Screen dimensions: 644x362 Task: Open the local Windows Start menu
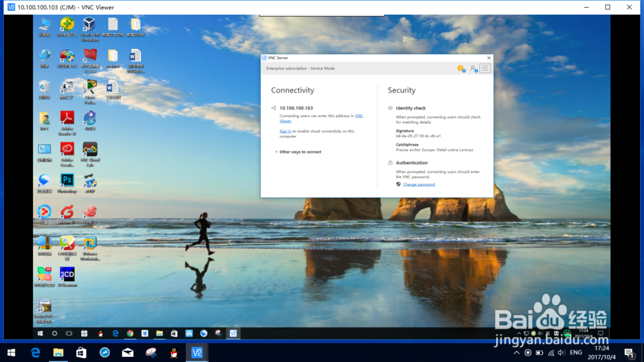[11, 352]
